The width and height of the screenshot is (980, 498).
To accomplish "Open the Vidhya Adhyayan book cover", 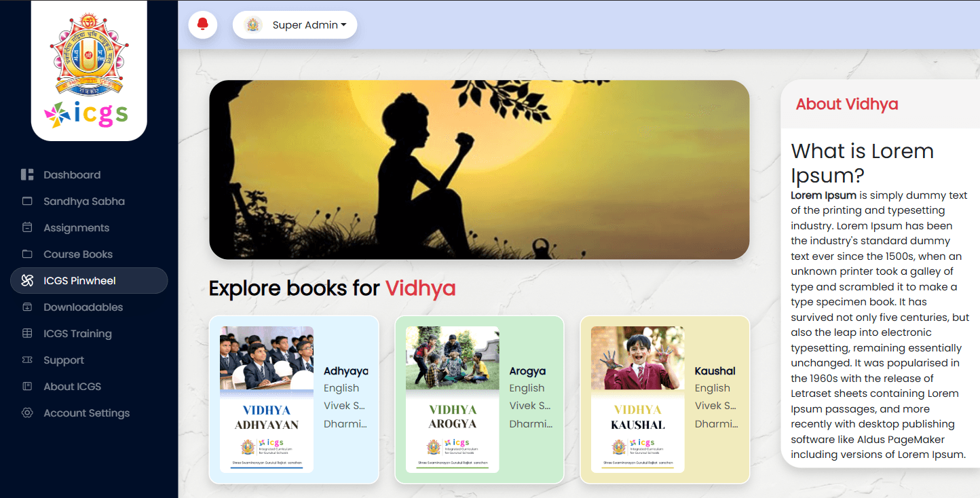I will 267,400.
